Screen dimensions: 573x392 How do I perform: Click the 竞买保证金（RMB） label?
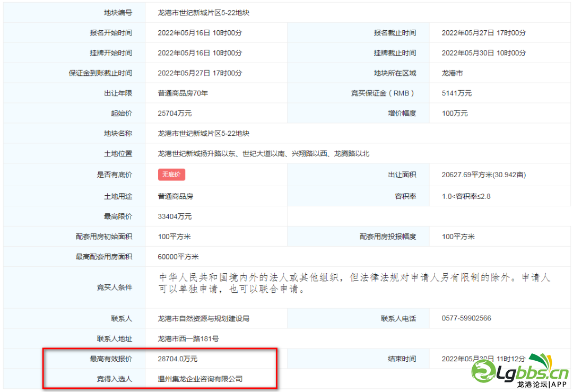(384, 93)
